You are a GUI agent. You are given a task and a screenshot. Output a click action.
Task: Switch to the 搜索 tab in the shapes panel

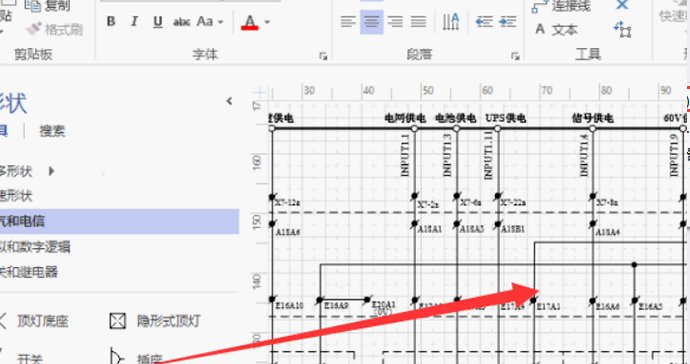(x=52, y=131)
